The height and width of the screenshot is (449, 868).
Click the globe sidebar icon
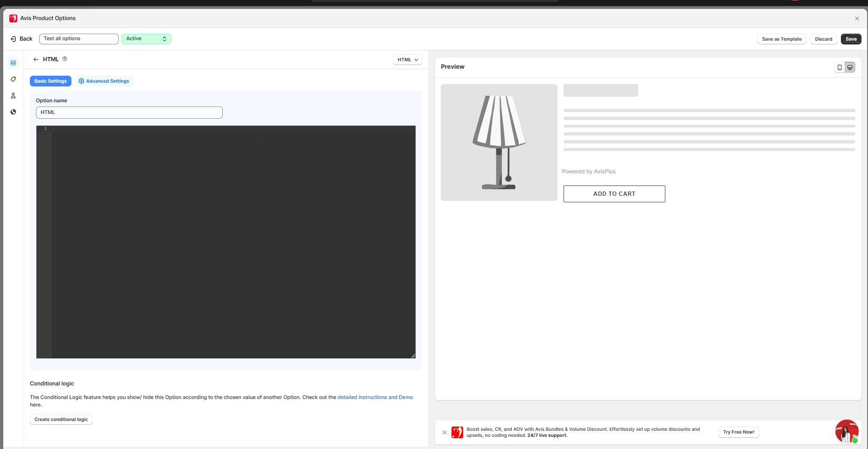[13, 112]
